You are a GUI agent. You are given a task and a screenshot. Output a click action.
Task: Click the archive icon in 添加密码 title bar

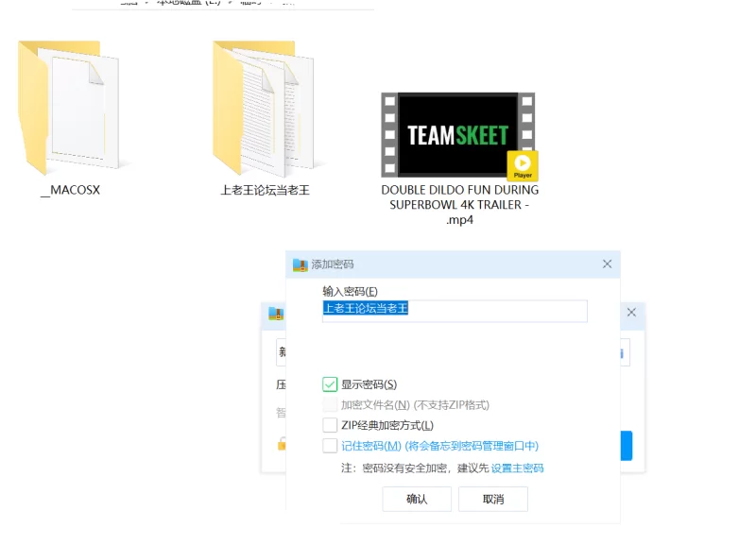pyautogui.click(x=300, y=264)
